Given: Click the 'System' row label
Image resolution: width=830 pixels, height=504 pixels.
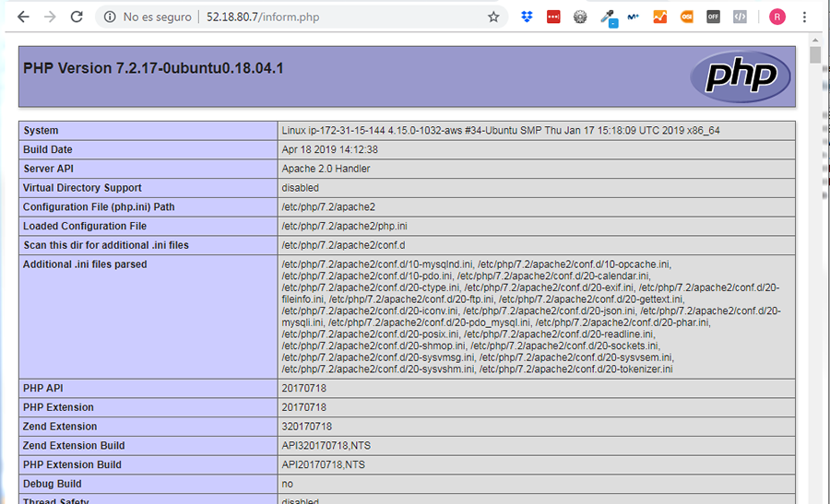Looking at the screenshot, I should tap(41, 131).
